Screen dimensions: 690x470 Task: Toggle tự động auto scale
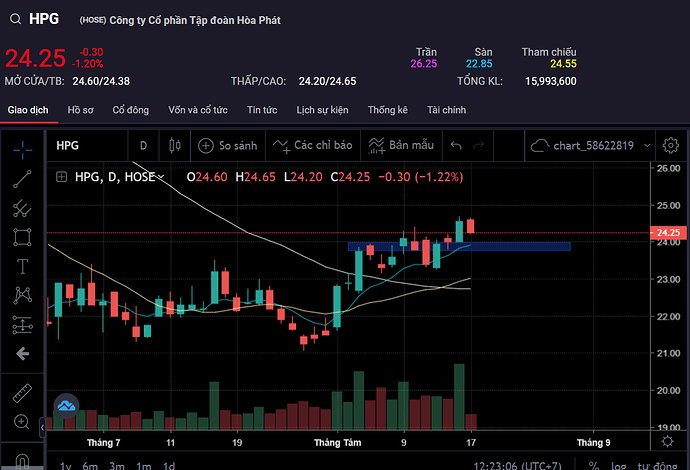(657, 466)
